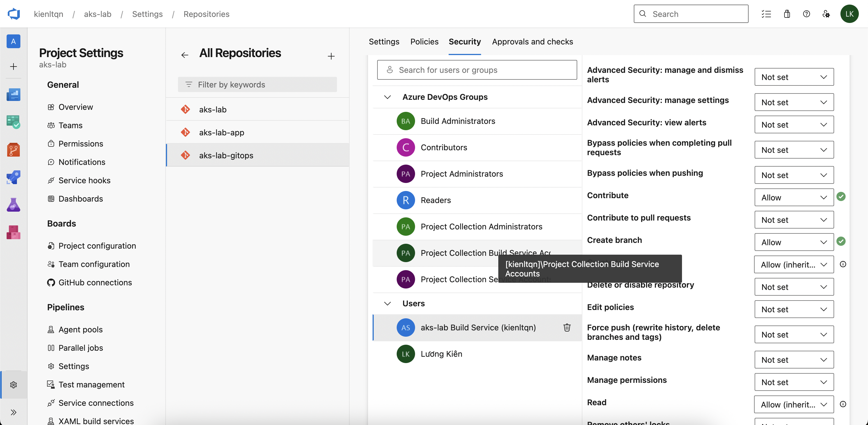The height and width of the screenshot is (425, 868).
Task: Select the aks-lab-app repository
Action: 257,132
